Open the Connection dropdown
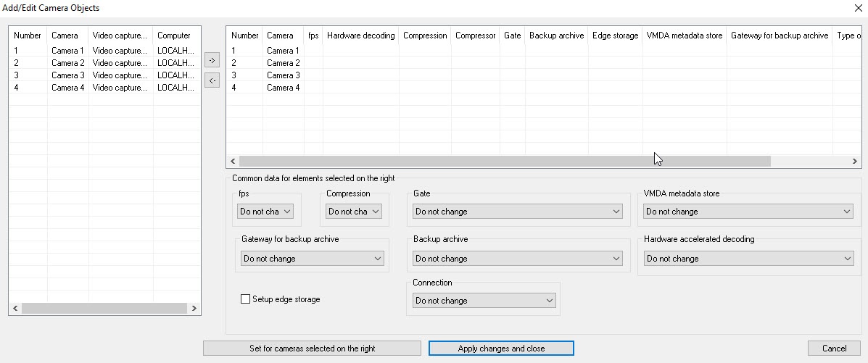 click(x=484, y=301)
